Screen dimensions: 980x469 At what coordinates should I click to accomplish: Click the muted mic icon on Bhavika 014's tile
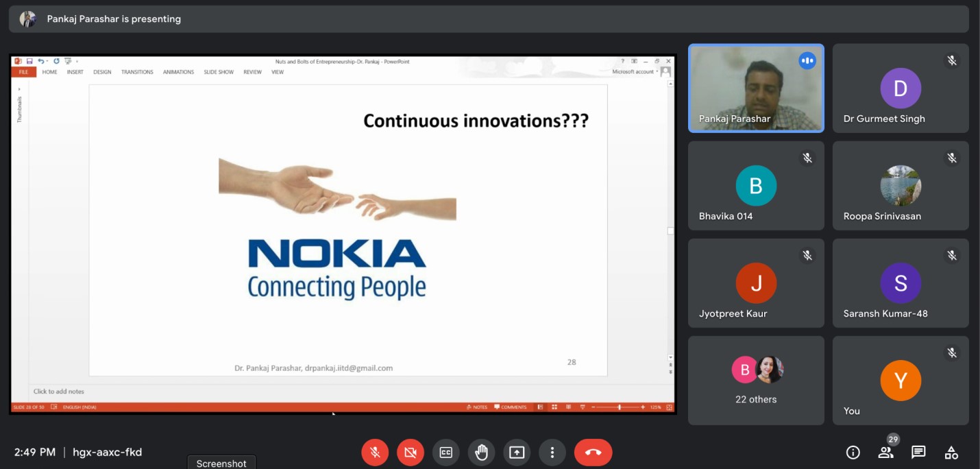click(807, 158)
